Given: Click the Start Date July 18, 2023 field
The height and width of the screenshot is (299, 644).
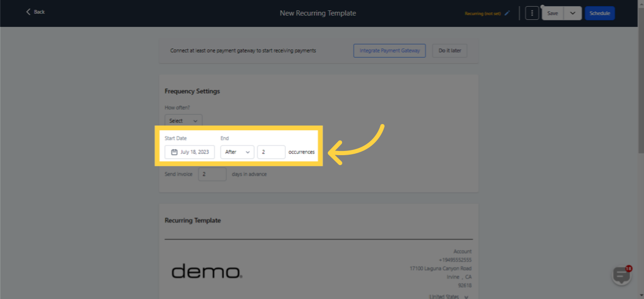Looking at the screenshot, I should 190,152.
